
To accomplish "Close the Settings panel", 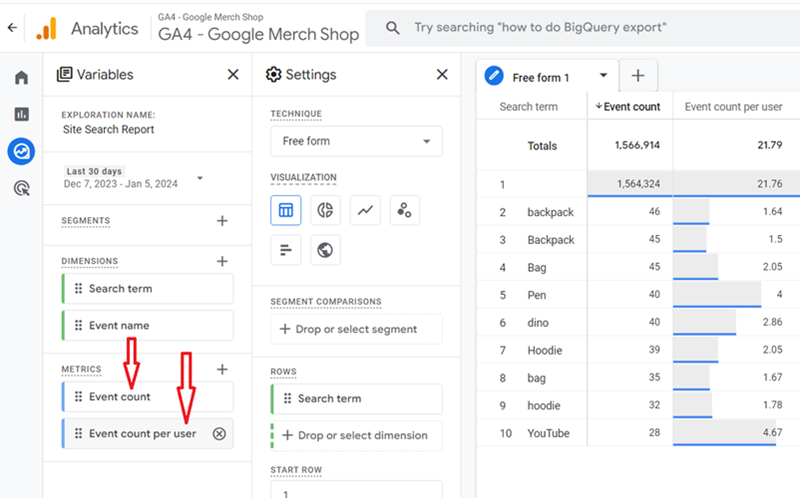I will (442, 74).
